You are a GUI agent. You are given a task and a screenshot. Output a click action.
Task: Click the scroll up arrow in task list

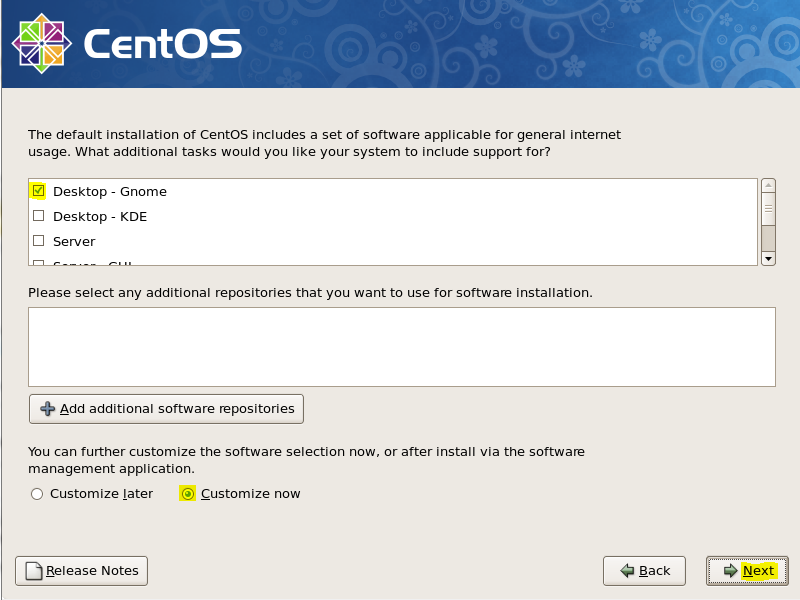[x=768, y=185]
